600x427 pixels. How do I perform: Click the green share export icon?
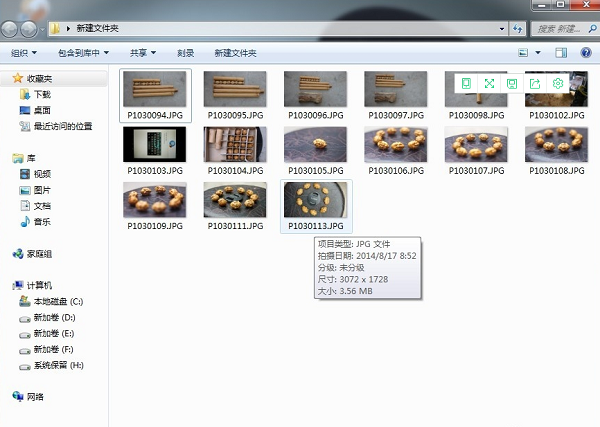coord(535,84)
